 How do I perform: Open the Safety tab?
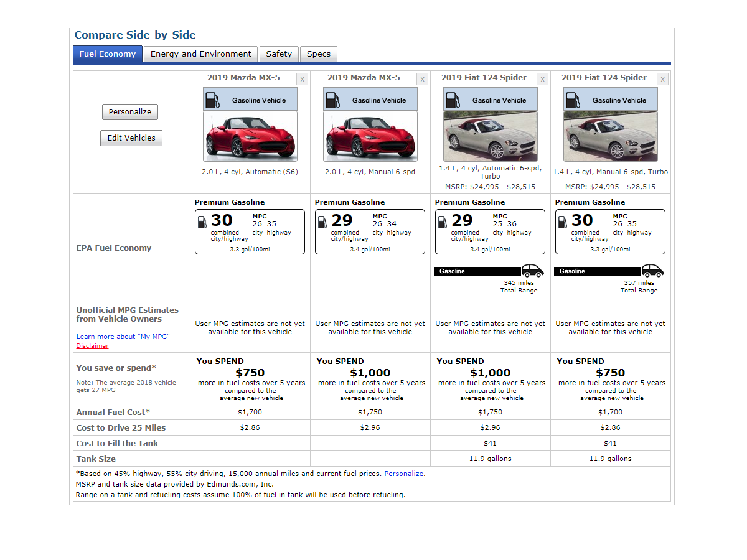pyautogui.click(x=279, y=54)
